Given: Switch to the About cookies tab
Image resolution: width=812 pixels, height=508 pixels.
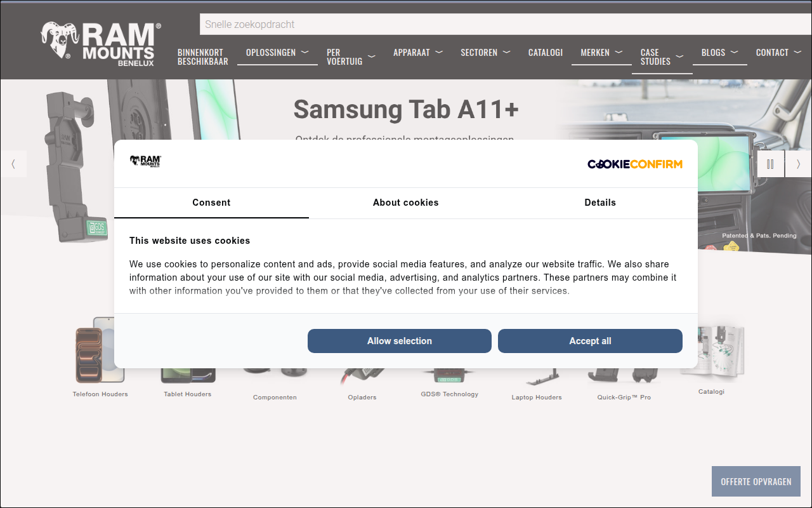Looking at the screenshot, I should [x=405, y=203].
